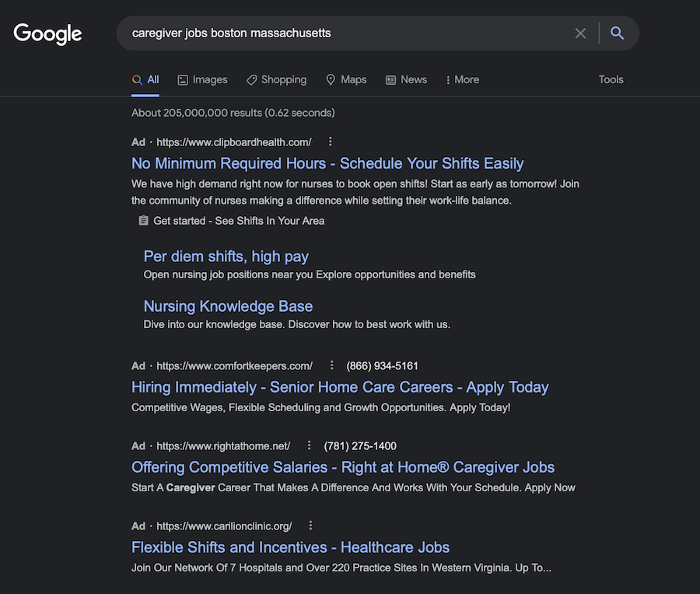The width and height of the screenshot is (700, 594).
Task: Open the News tab
Action: (406, 80)
